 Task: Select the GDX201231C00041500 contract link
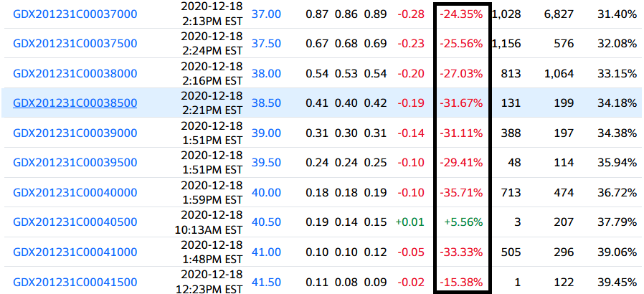click(x=75, y=282)
